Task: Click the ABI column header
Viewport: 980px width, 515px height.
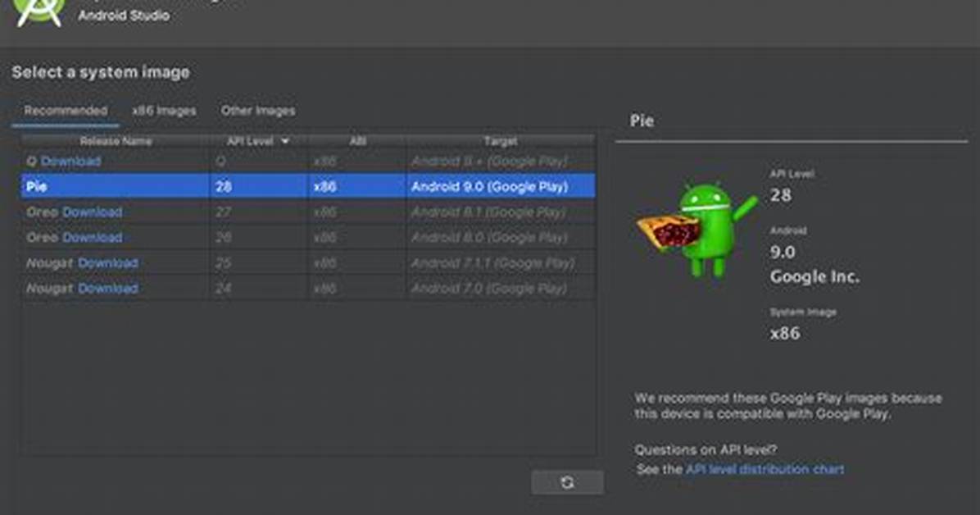Action: (x=357, y=141)
